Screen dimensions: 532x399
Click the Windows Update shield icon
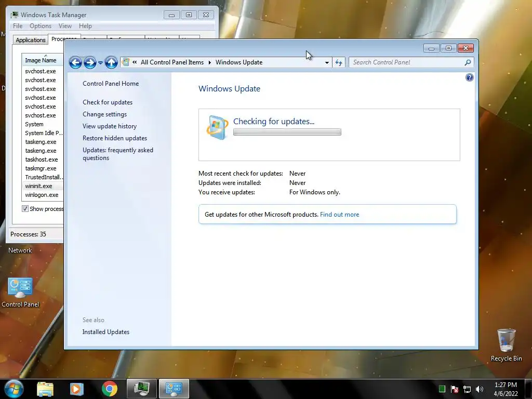pos(217,128)
